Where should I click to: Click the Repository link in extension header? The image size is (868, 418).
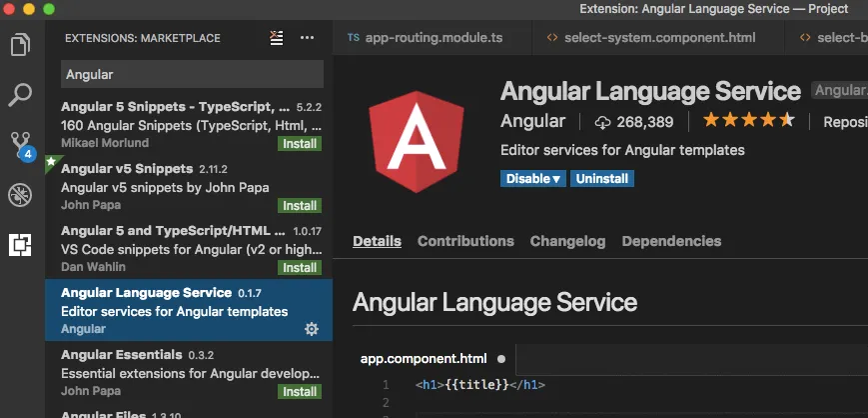coord(845,122)
